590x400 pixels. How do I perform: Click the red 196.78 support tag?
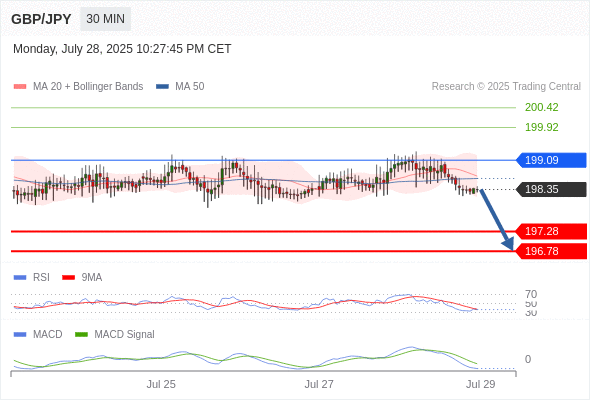(x=551, y=251)
